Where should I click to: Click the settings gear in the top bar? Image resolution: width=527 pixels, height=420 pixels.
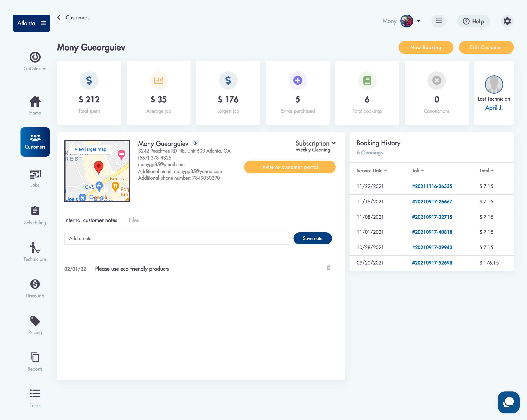pos(507,21)
